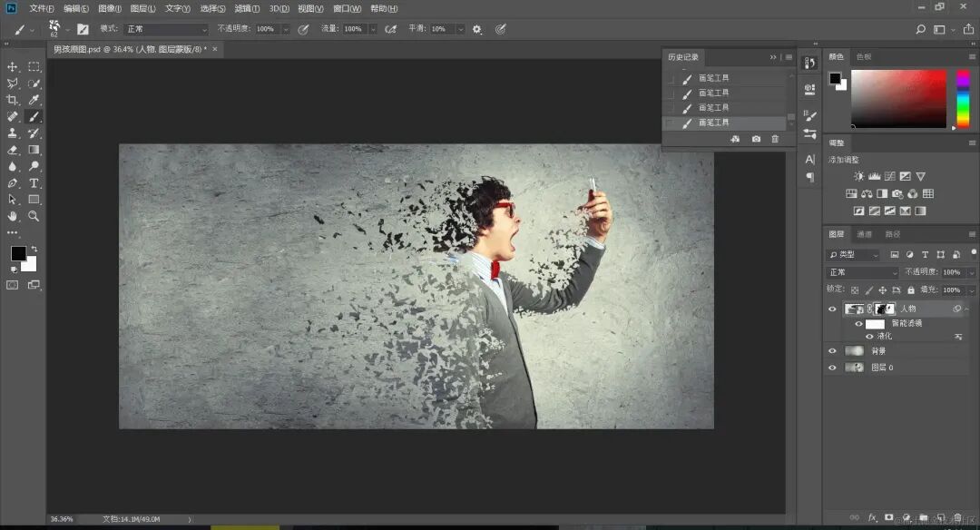Image resolution: width=980 pixels, height=530 pixels.
Task: Create new snapshot with camera icon
Action: tap(756, 139)
